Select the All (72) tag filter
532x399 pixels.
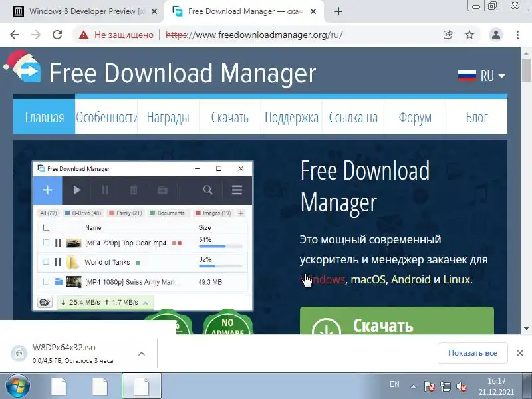tap(49, 213)
